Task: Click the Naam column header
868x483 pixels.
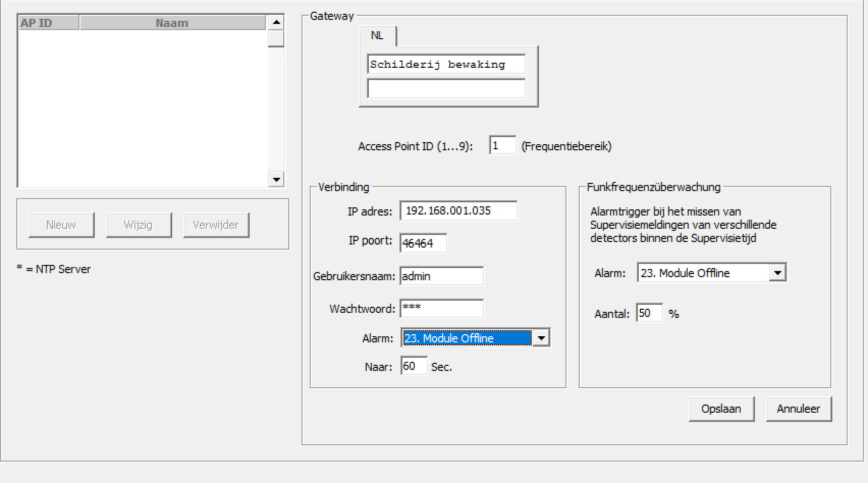Action: point(172,23)
